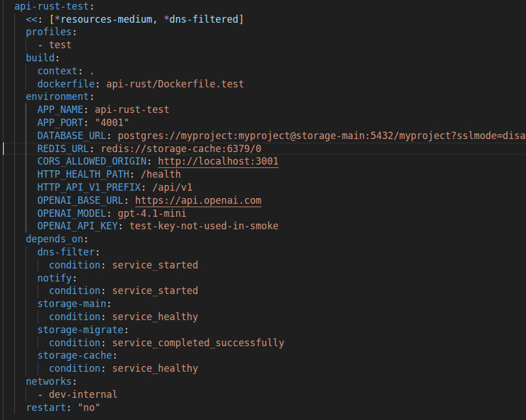Select service_started under dns-filter
Screen dimensions: 526x420
[x=155, y=265]
